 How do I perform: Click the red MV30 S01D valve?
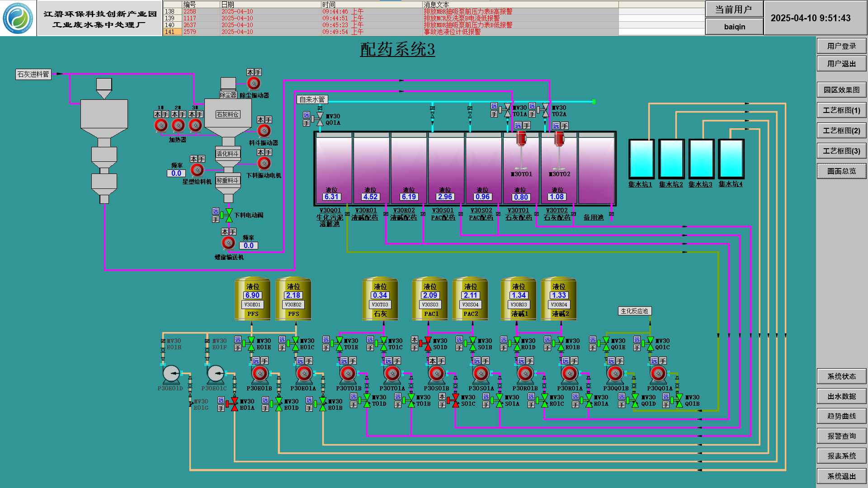[428, 344]
